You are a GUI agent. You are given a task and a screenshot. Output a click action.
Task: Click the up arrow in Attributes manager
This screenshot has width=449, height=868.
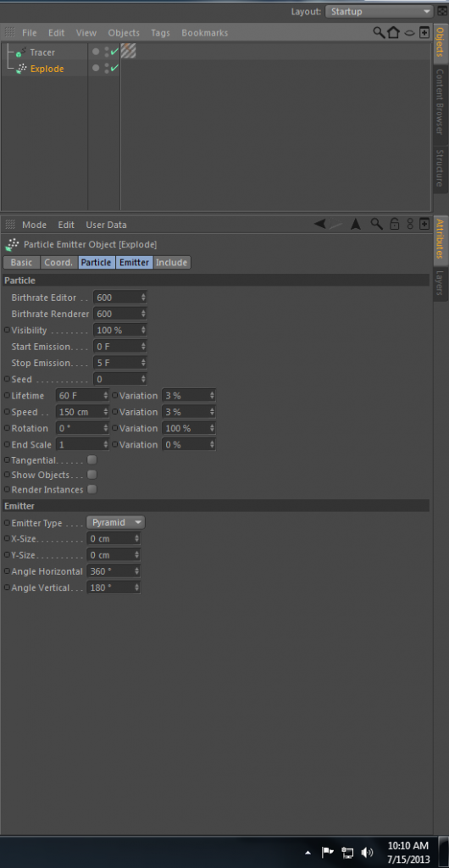[356, 224]
